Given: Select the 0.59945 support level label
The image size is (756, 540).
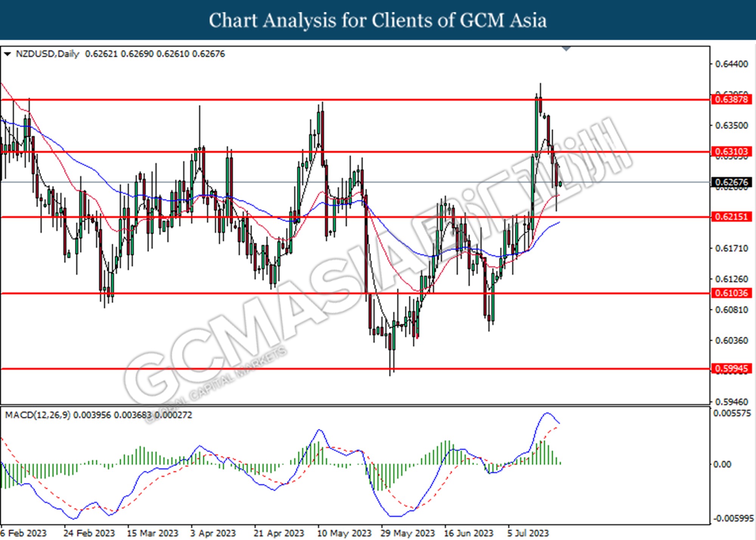Looking at the screenshot, I should [x=732, y=368].
